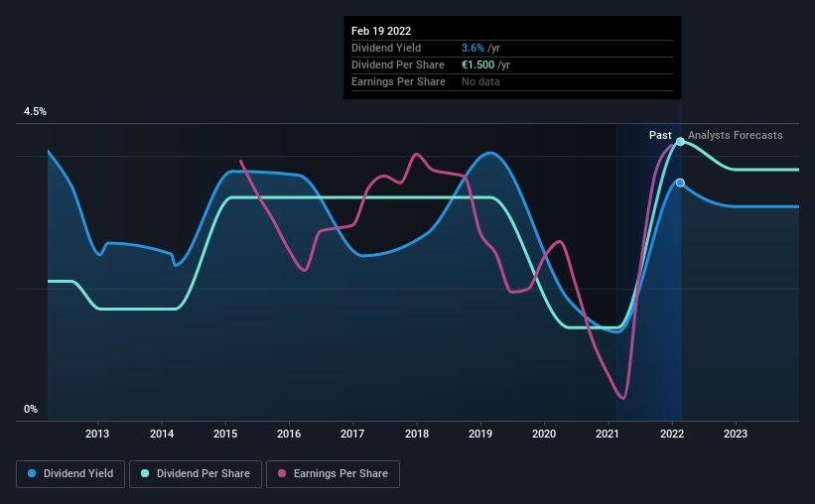Select the 2017 x-axis label
The height and width of the screenshot is (504, 815).
tap(352, 434)
